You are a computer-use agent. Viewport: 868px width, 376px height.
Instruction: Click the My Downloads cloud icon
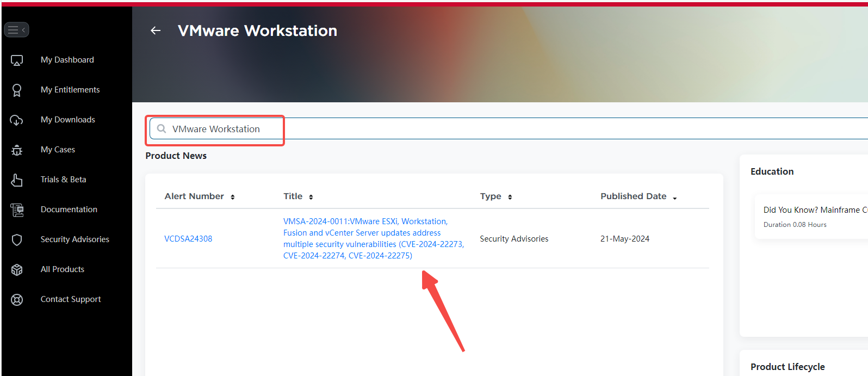(17, 120)
